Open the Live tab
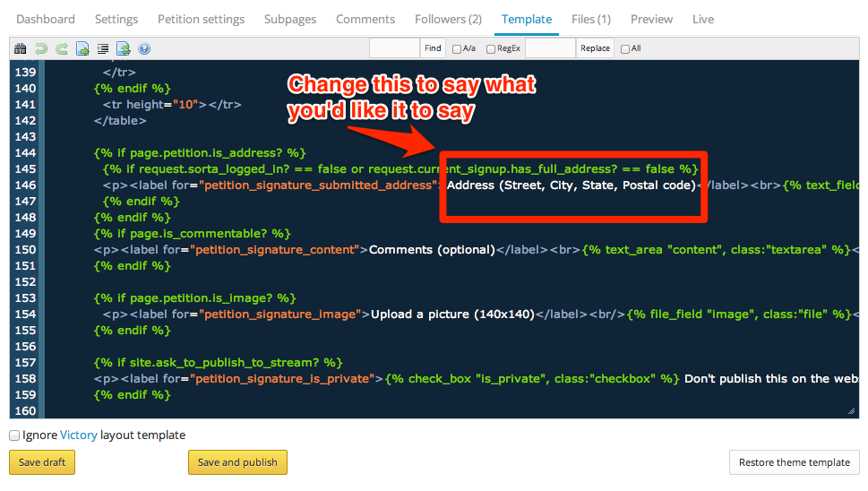Screen dimensions: 868x491 coord(703,20)
